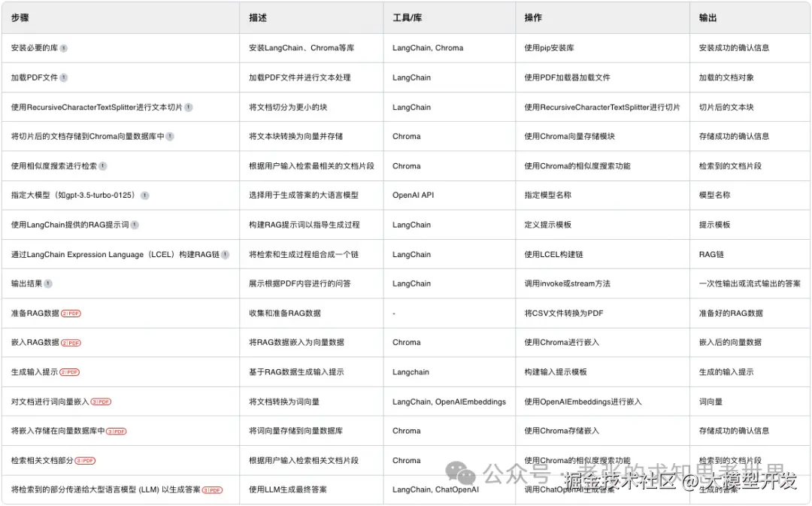Click the 3|PDF badge in the LLM answer row

214,489
